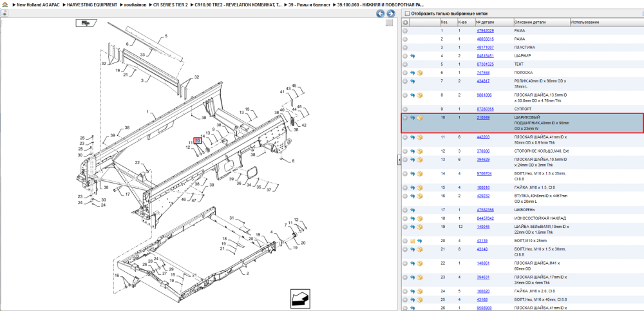Click 'ПЛАСТИНА' description text
Screen dimensions: 644x311
tap(524, 48)
